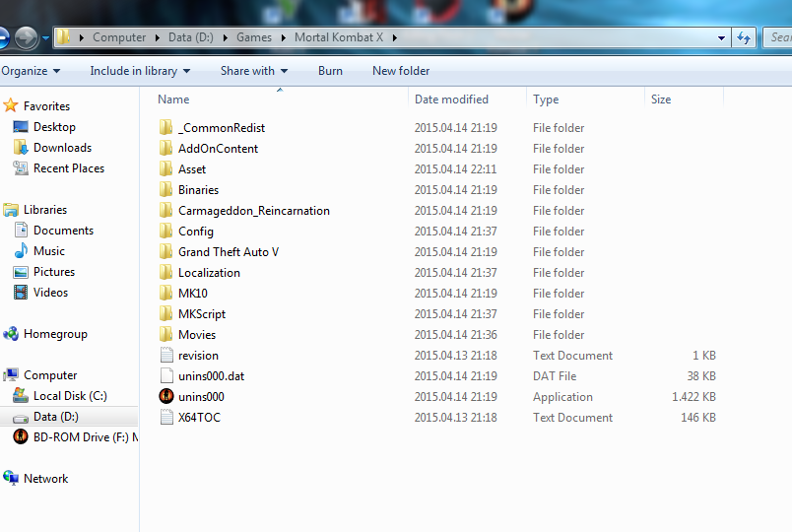The width and height of the screenshot is (792, 532).
Task: Select the Grand Theft Auto V folder icon
Action: tap(165, 251)
